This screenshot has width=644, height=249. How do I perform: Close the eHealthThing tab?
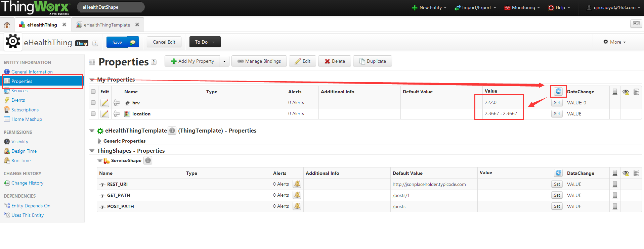pos(64,24)
